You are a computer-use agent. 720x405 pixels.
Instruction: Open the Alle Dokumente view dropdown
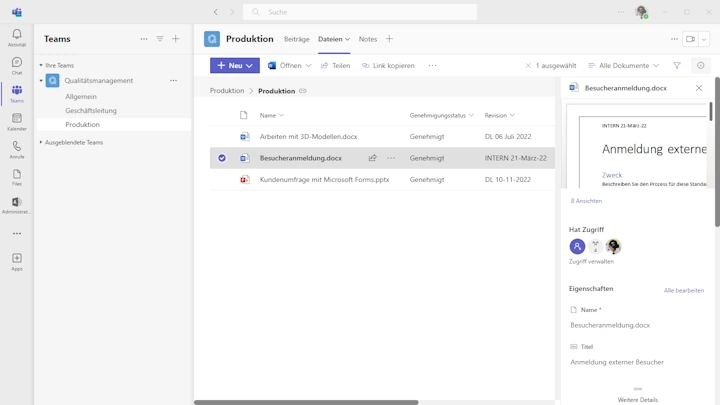[x=624, y=66]
